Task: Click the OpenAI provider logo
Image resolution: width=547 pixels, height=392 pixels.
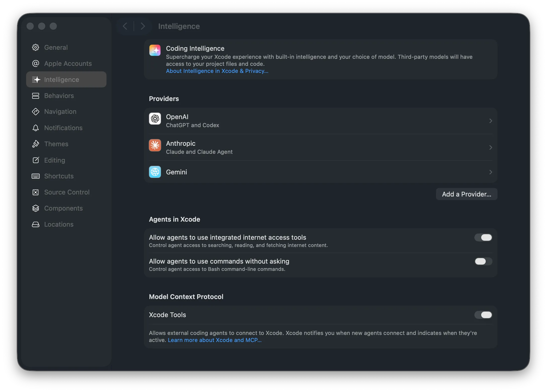Action: point(155,119)
